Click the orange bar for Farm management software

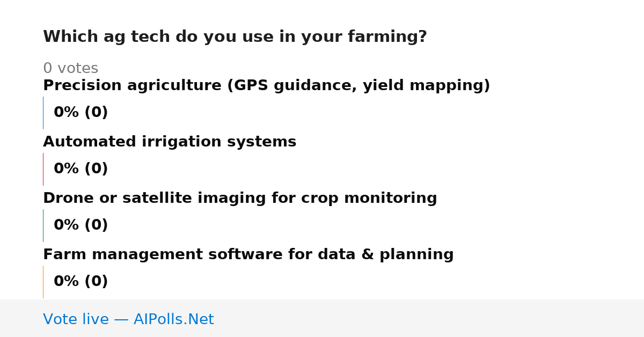coord(43,282)
